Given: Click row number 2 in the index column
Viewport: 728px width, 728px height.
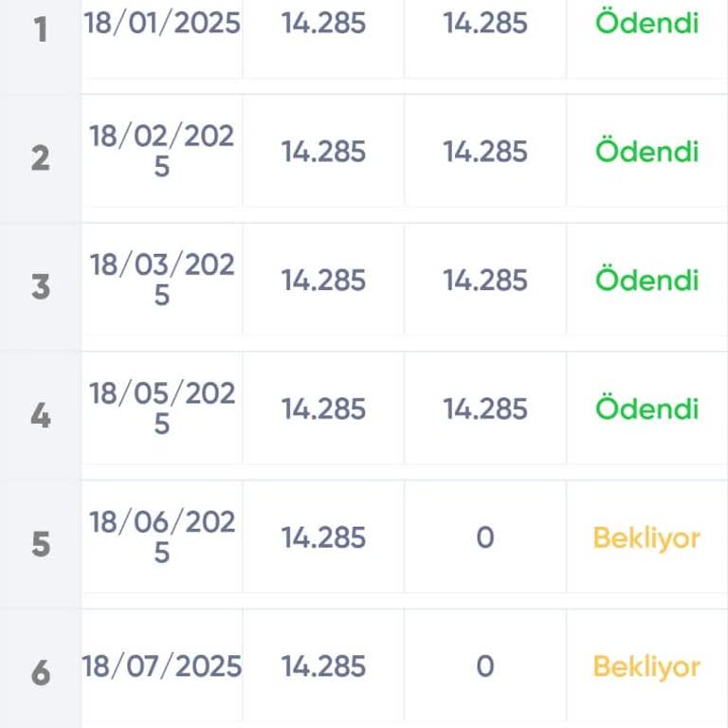Looking at the screenshot, I should pyautogui.click(x=40, y=157).
